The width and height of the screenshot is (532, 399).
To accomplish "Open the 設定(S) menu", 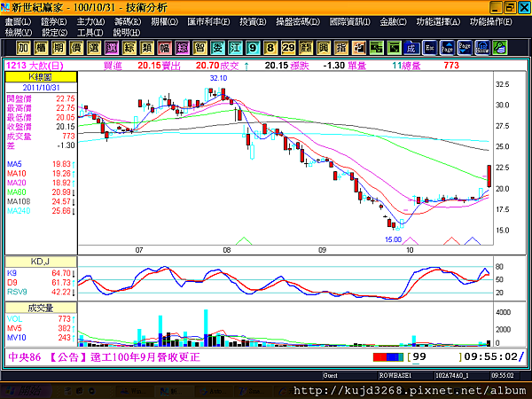I will click(x=55, y=33).
